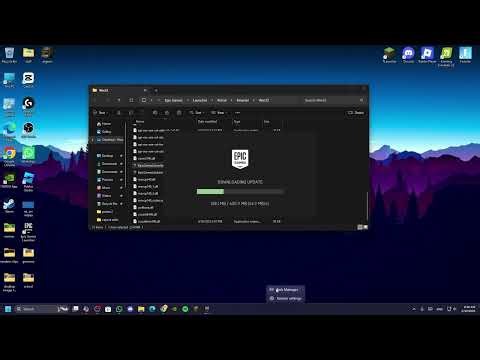Viewport: 480px width, 360px height.
Task: Click the Details pane button in Explorer
Action: 356,113
